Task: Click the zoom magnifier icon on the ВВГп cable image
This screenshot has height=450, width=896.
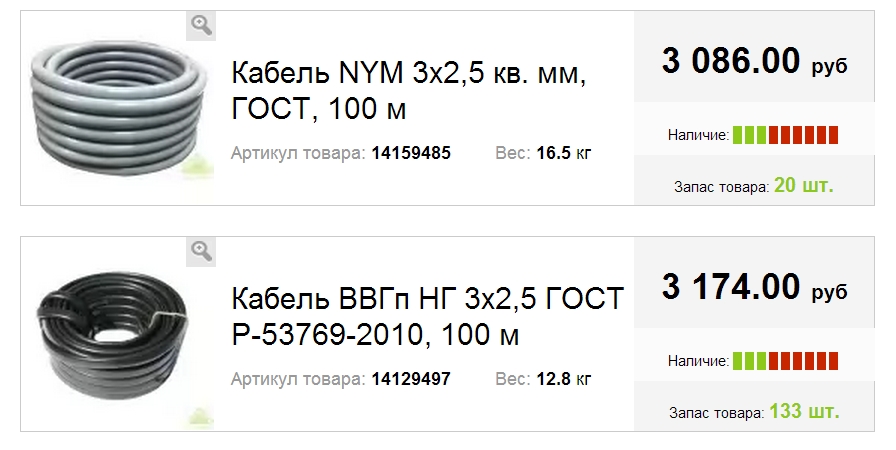Action: (202, 251)
